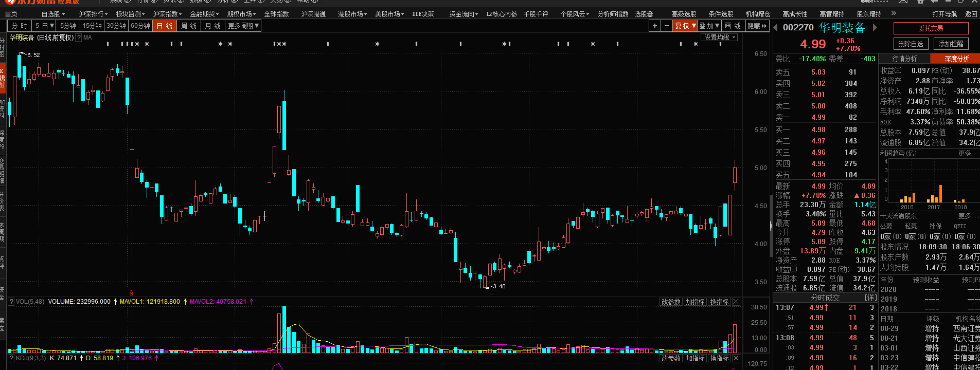Expand the 个股风云 menu
Image resolution: width=980 pixels, height=370 pixels.
pyautogui.click(x=575, y=14)
